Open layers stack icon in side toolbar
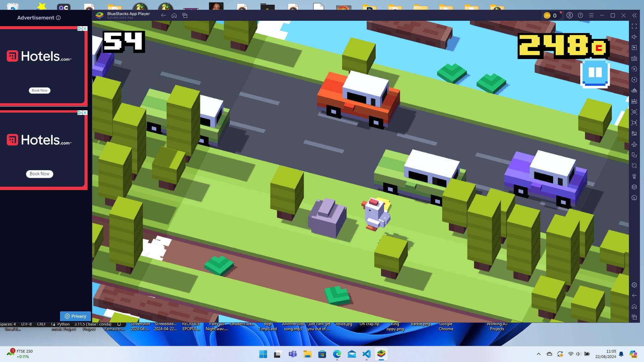This screenshot has width=644, height=362. tap(634, 187)
